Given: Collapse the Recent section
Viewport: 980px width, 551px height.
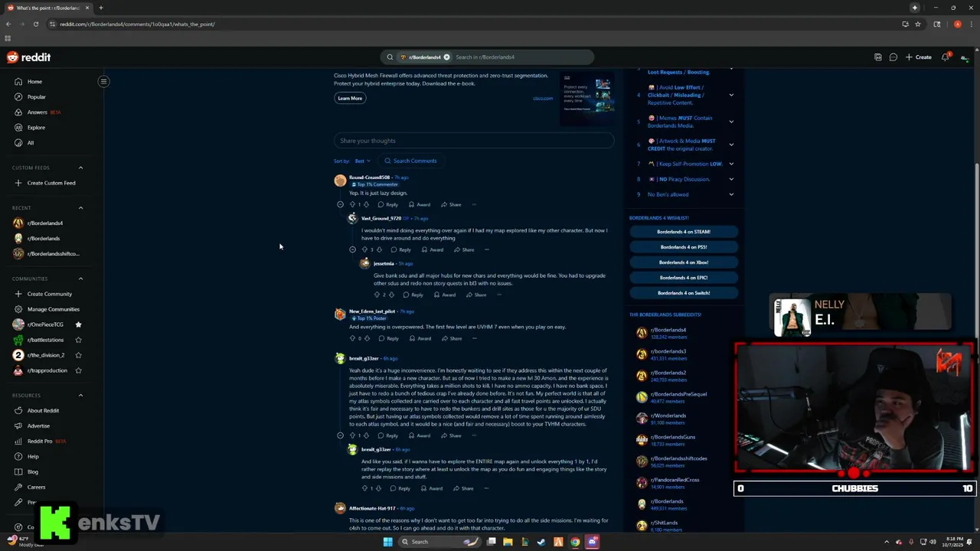Looking at the screenshot, I should pos(80,207).
